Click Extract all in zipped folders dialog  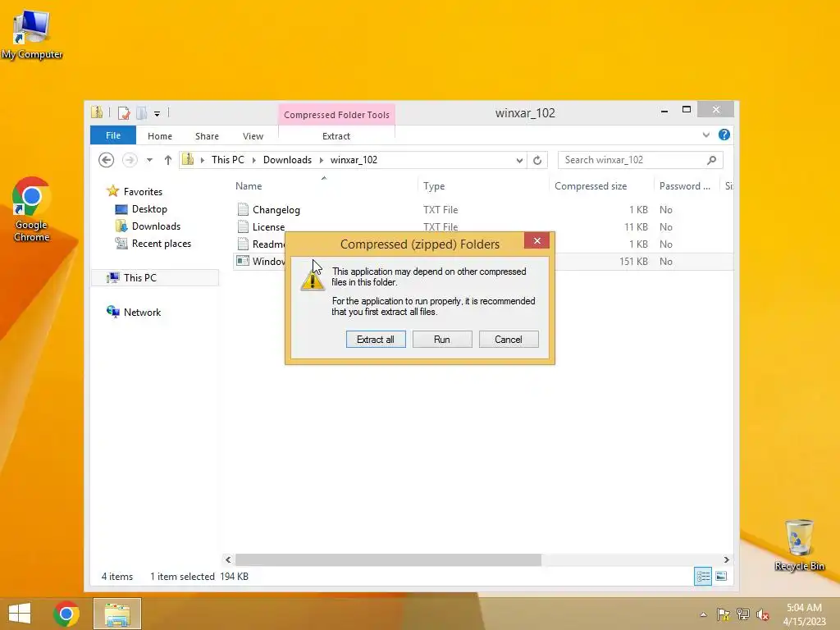tap(376, 339)
